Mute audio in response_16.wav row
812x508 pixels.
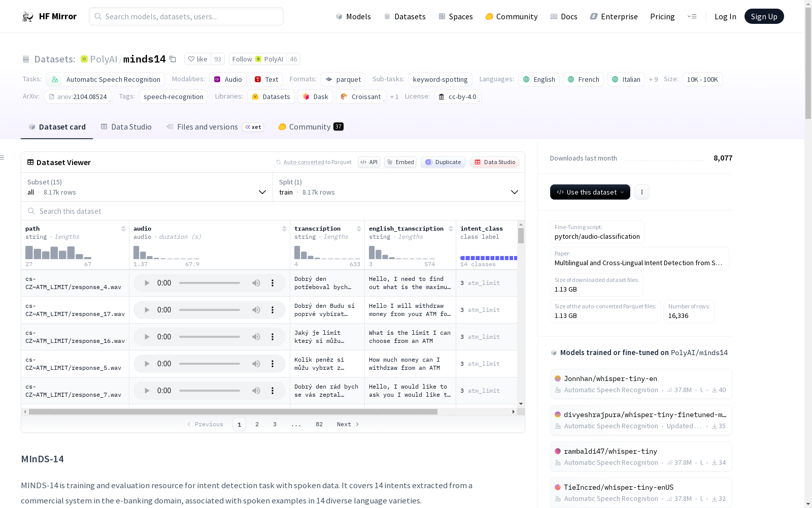click(256, 337)
